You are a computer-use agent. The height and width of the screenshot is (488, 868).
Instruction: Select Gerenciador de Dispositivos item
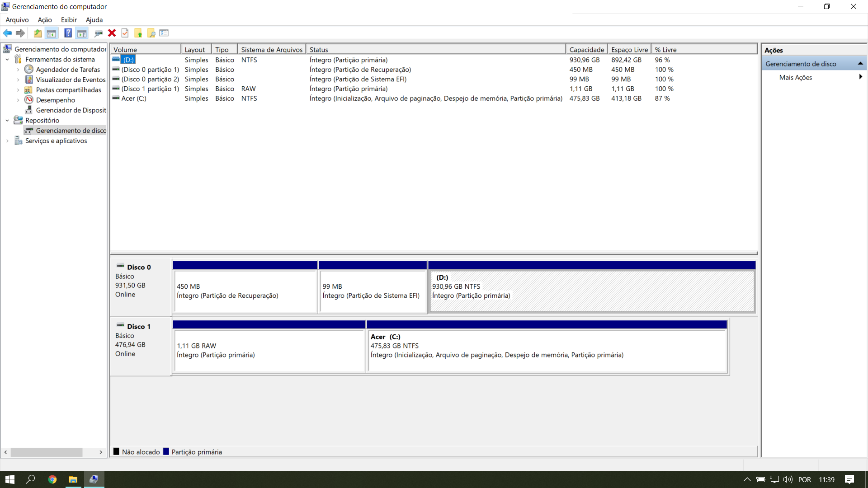71,110
